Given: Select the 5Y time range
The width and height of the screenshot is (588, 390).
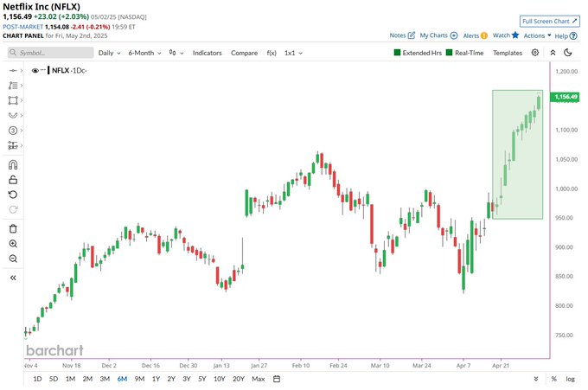Looking at the screenshot, I should coord(202,379).
